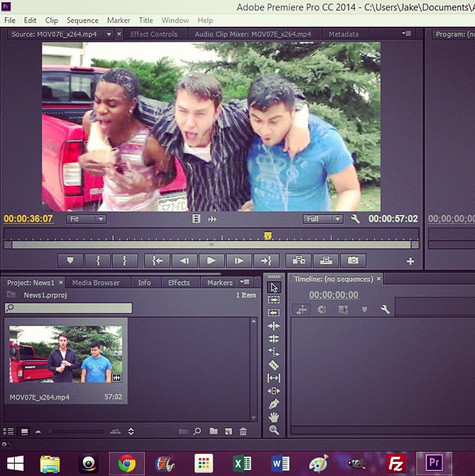475x476 pixels.
Task: Open the Source monitor button editor plus icon
Action: click(x=410, y=261)
